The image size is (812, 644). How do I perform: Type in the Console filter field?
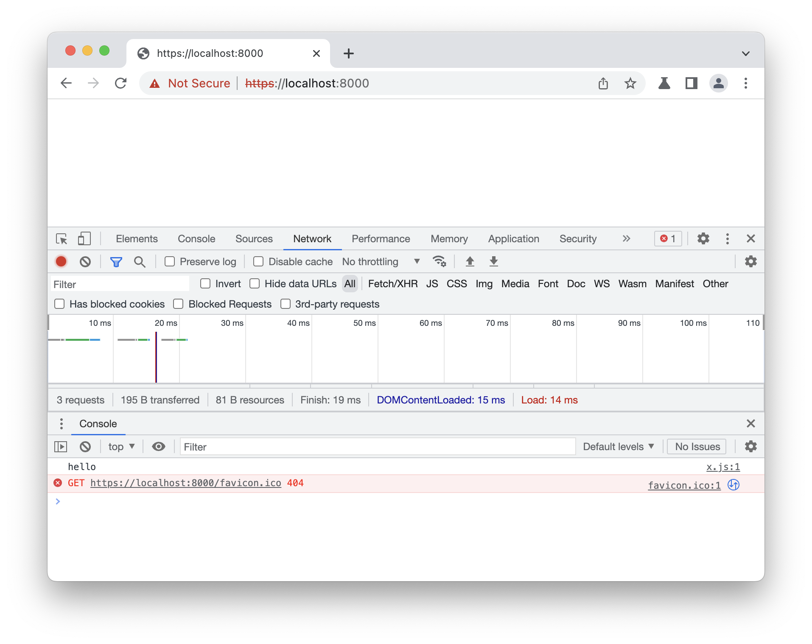pos(378,446)
